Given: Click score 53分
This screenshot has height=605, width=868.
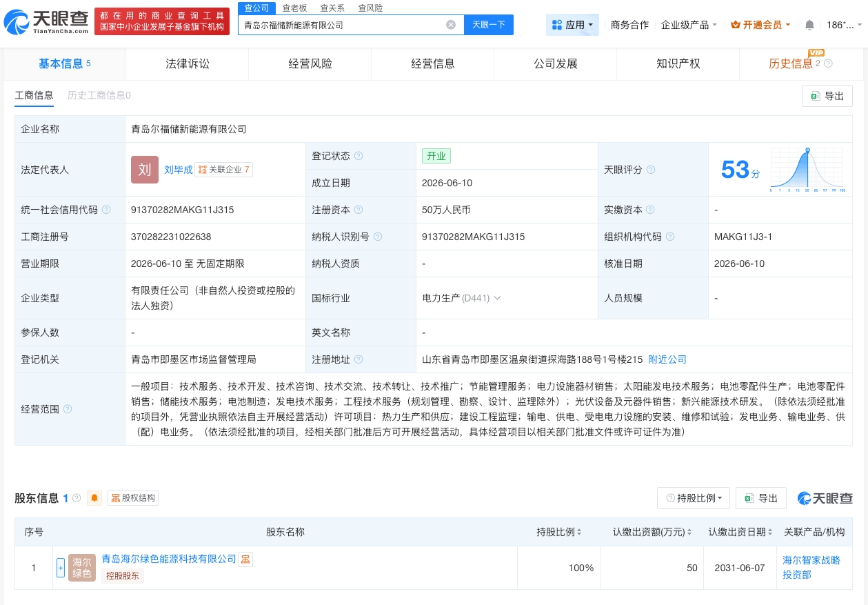Looking at the screenshot, I should [x=740, y=170].
